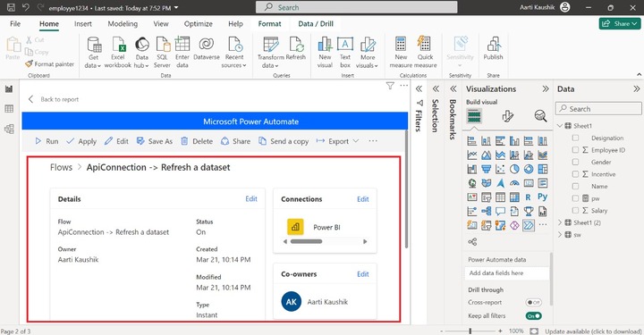Open the File menu
The height and width of the screenshot is (335, 644).
tap(15, 24)
